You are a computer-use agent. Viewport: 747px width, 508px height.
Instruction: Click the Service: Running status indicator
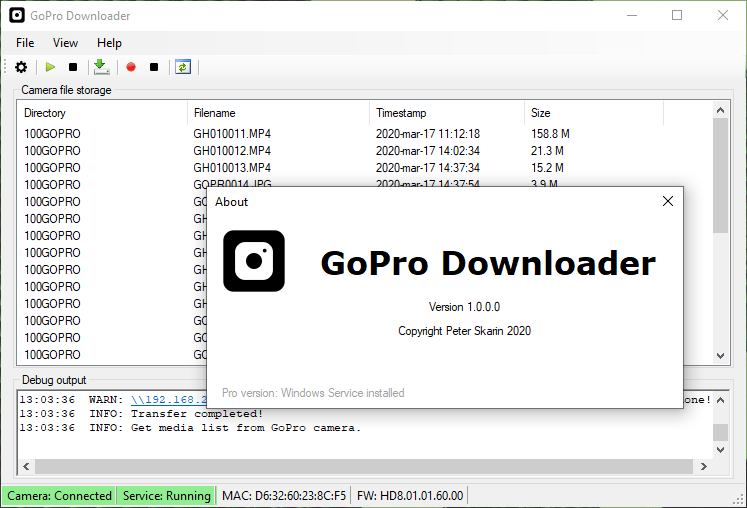point(166,496)
